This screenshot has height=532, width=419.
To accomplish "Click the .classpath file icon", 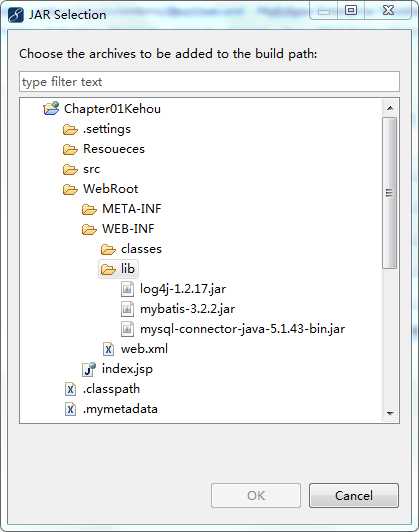I will click(x=70, y=389).
